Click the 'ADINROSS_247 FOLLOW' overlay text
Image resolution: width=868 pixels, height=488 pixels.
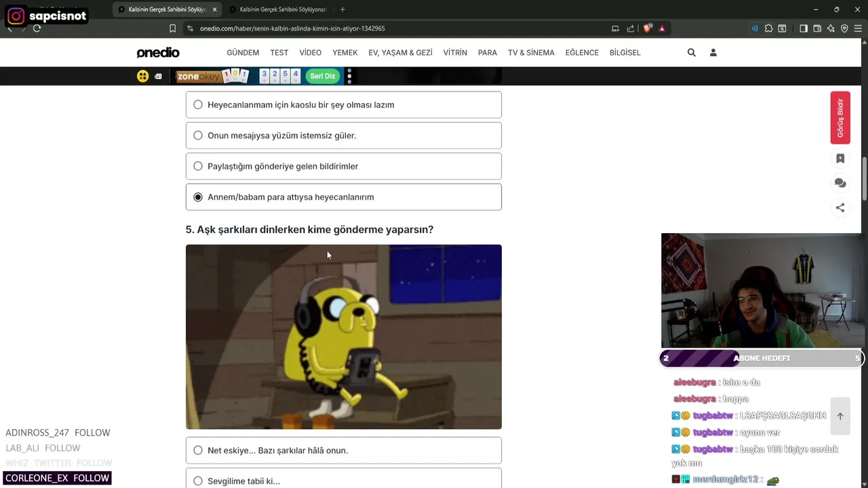pos(58,432)
